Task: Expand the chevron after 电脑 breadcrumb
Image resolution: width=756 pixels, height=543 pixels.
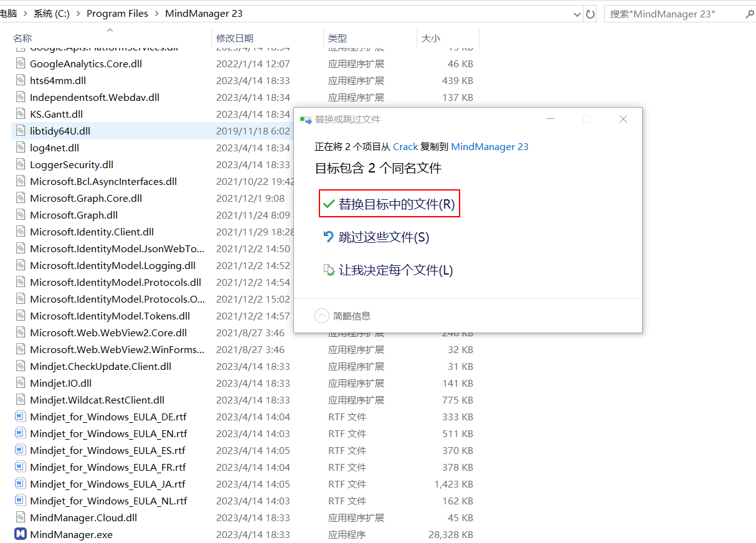Action: pyautogui.click(x=25, y=14)
